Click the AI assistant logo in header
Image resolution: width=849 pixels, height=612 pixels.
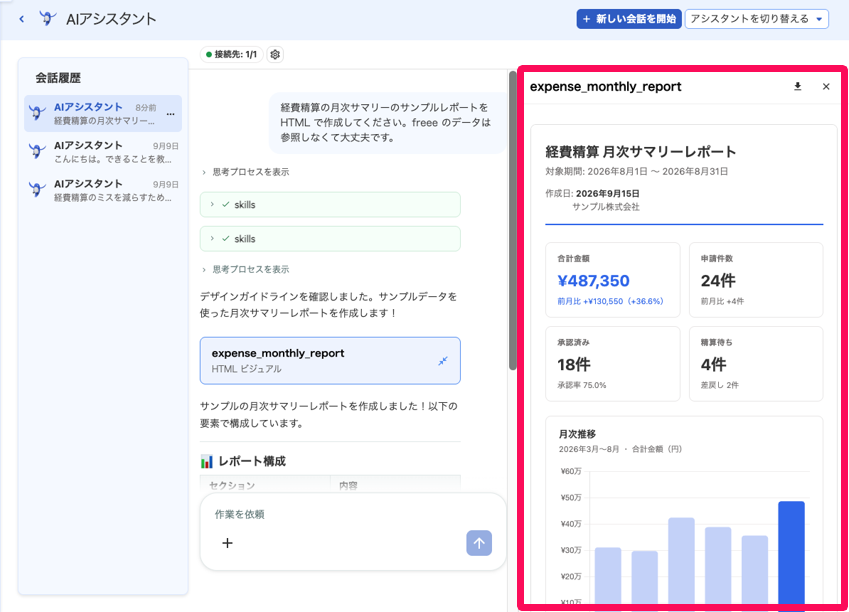48,19
